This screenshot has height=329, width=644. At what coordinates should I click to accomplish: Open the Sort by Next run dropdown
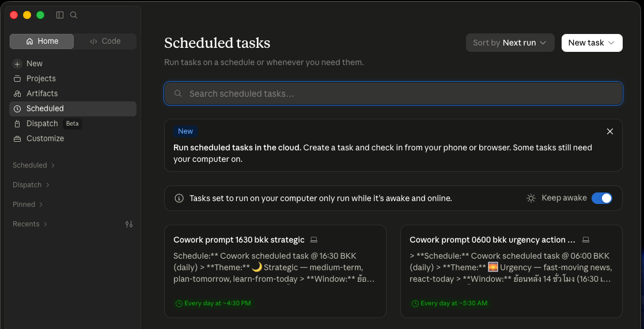point(510,43)
